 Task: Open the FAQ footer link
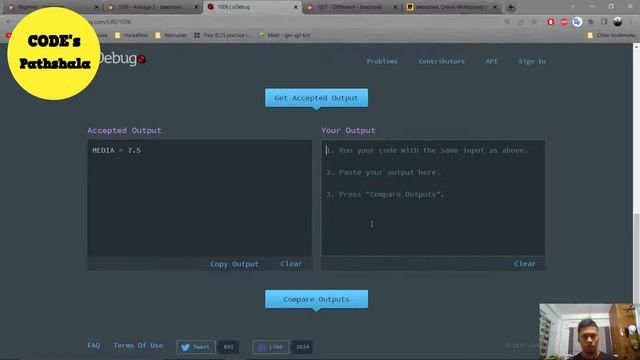tap(93, 345)
